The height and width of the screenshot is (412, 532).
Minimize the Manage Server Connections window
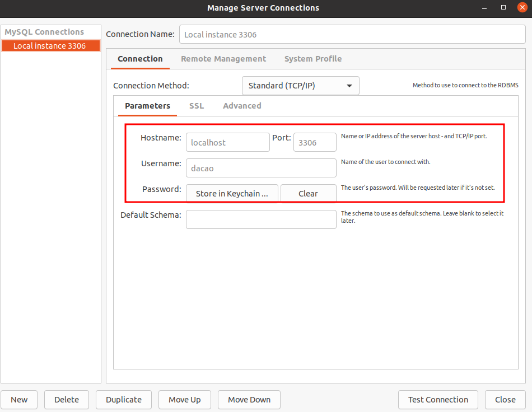(x=484, y=8)
